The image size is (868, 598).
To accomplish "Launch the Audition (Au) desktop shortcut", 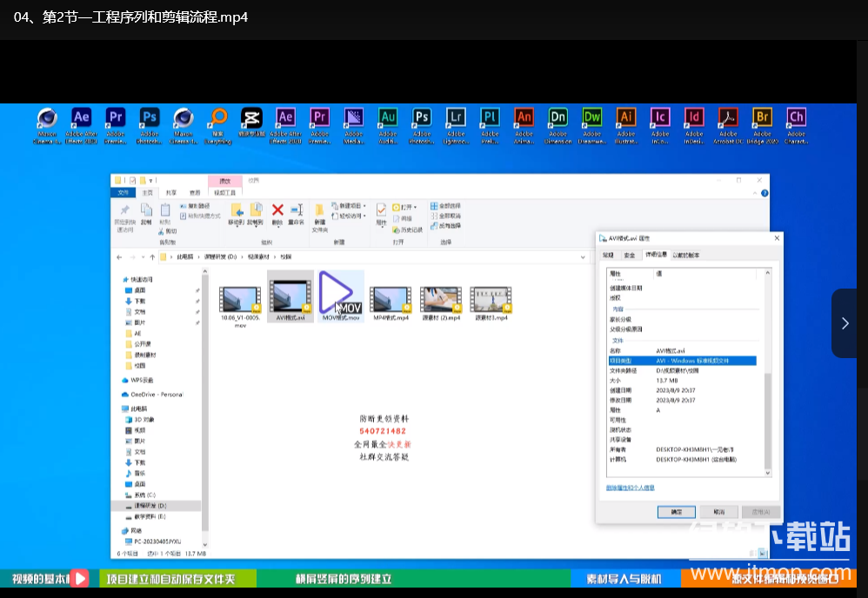I will click(388, 118).
